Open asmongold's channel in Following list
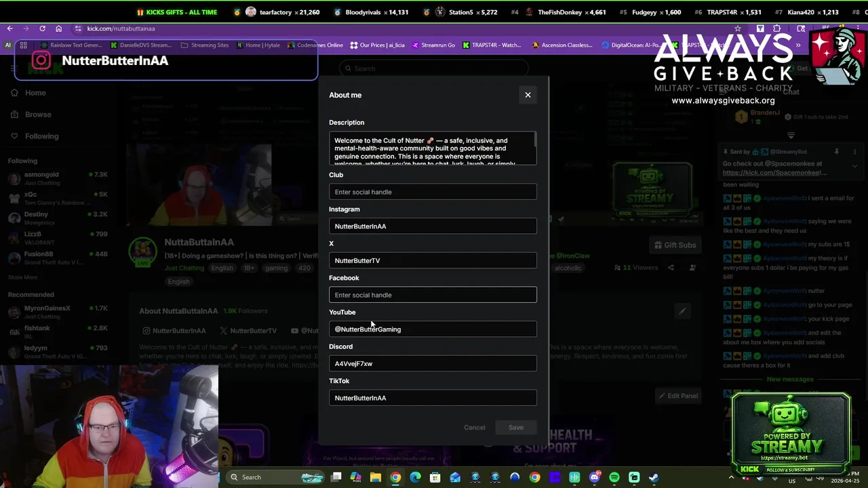 pyautogui.click(x=58, y=178)
